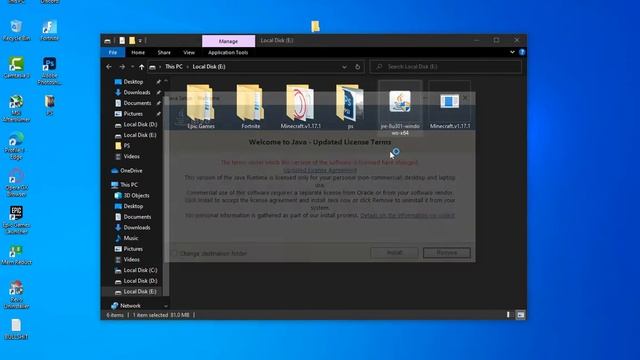Select the Minecraft.v1.17.1 folder
This screenshot has width=640, height=360.
[x=300, y=107]
